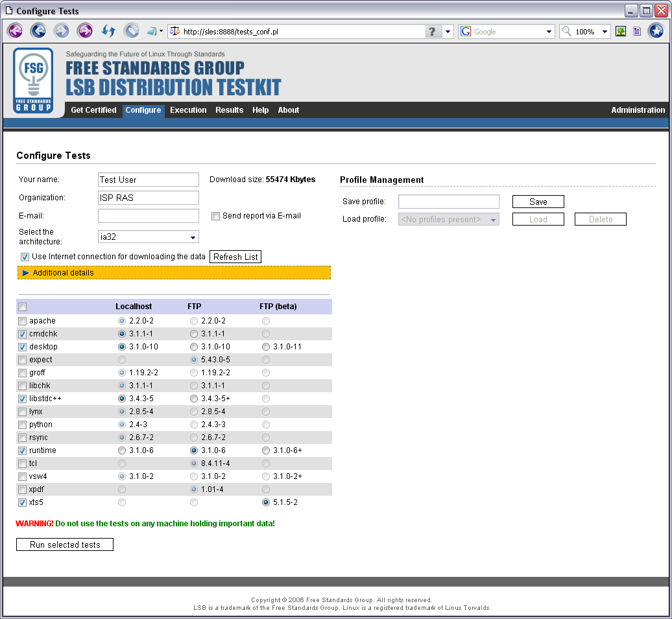Click the FSG Free Standards Group logo

[x=34, y=80]
